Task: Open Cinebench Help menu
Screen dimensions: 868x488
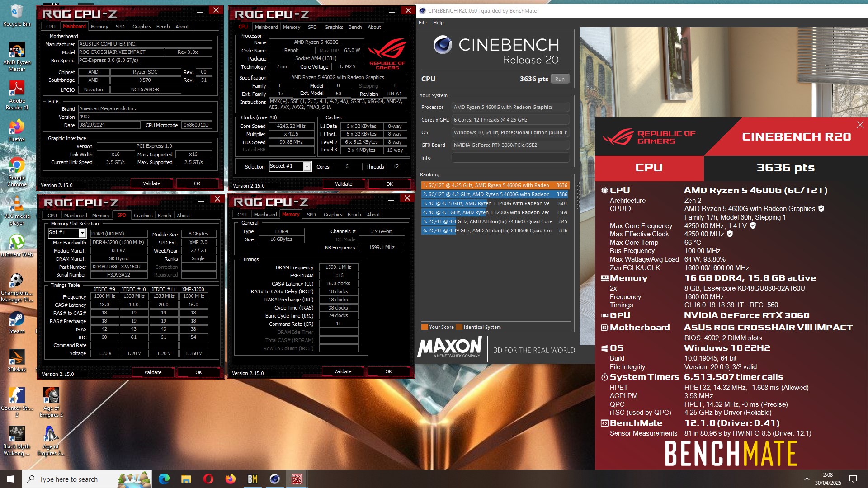Action: tap(438, 23)
